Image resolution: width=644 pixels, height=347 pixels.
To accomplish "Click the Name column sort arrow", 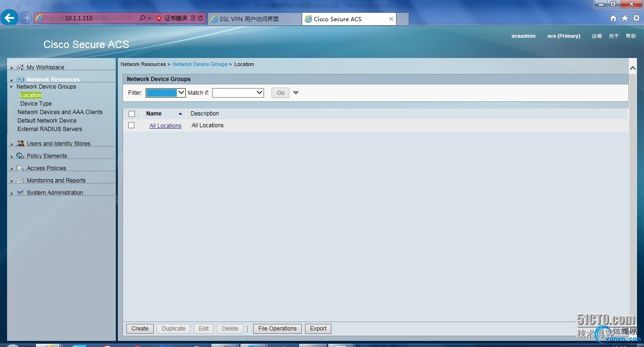I will pos(180,114).
